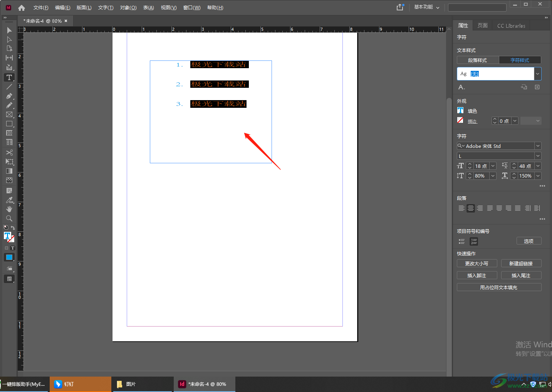Open font size dropdown 18 点
552x392 pixels.
[493, 166]
